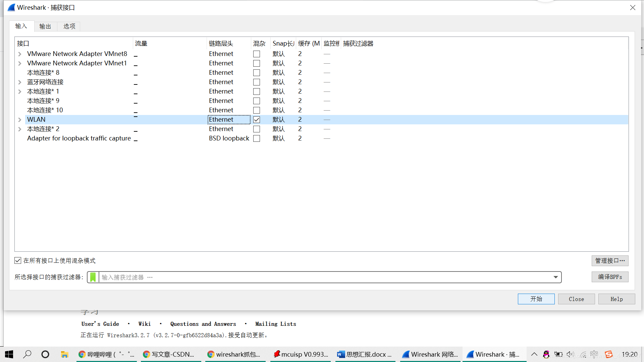Expand the 本地连接* 1 interface row
Viewport: 644px width, 362px height.
(20, 92)
